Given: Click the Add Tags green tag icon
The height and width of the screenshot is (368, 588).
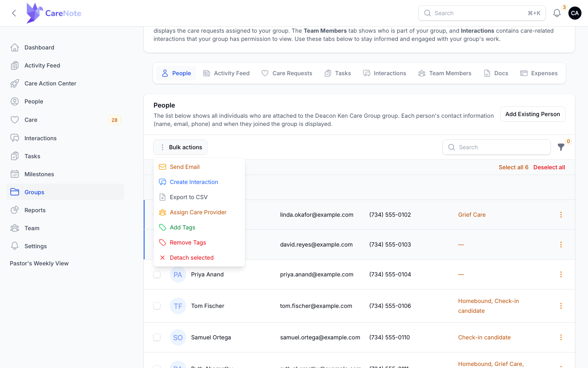Looking at the screenshot, I should 163,227.
